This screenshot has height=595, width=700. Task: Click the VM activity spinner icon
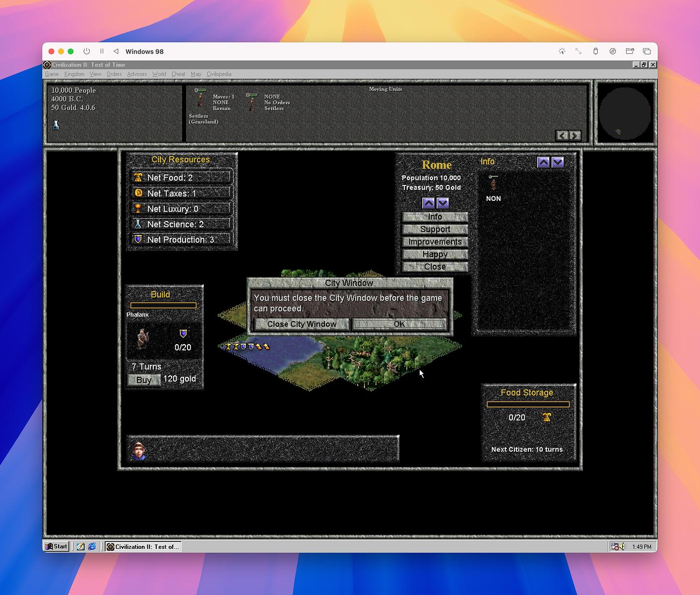[562, 51]
